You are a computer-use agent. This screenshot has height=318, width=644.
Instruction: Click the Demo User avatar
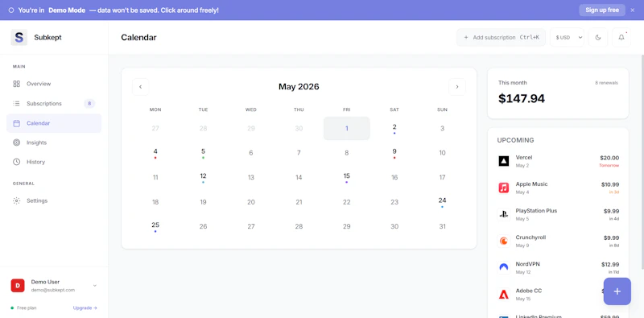18,286
